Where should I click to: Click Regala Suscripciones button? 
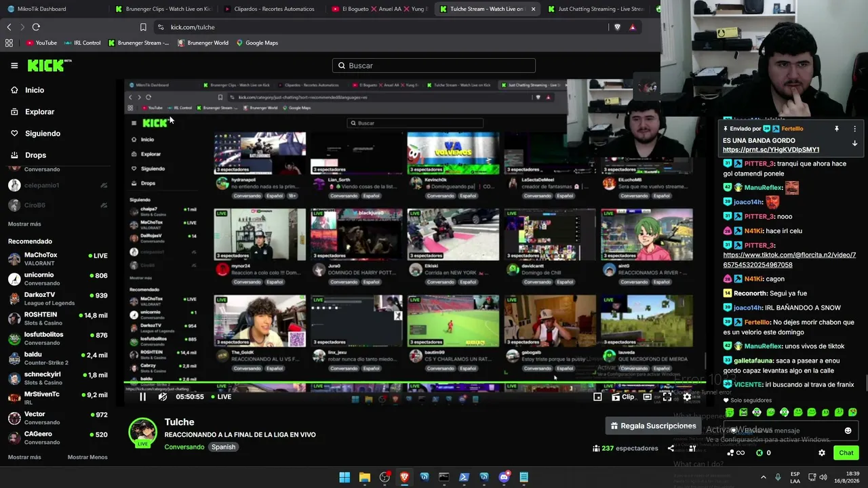(654, 426)
